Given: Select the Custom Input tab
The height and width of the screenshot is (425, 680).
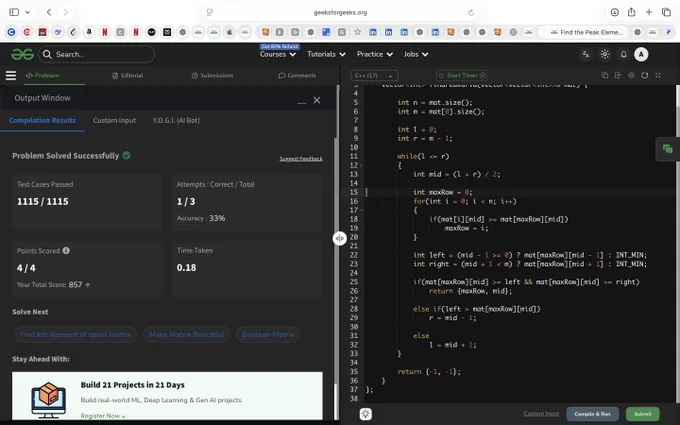Looking at the screenshot, I should tap(114, 121).
